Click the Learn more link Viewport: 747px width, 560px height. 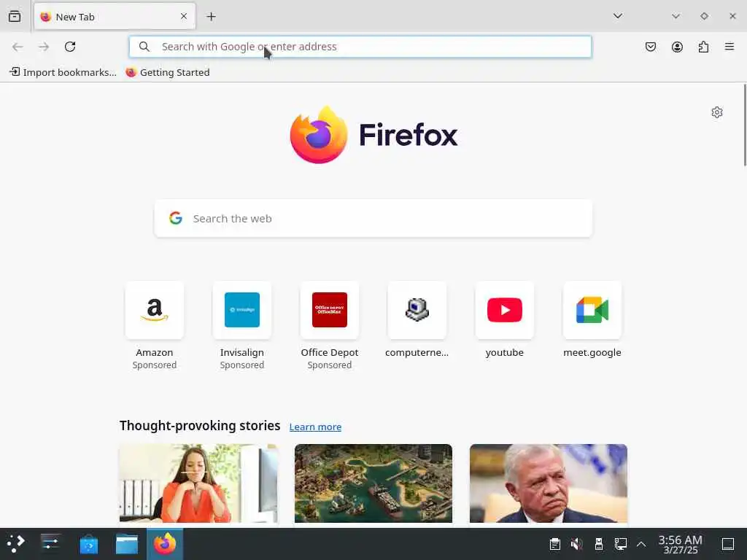(x=315, y=427)
